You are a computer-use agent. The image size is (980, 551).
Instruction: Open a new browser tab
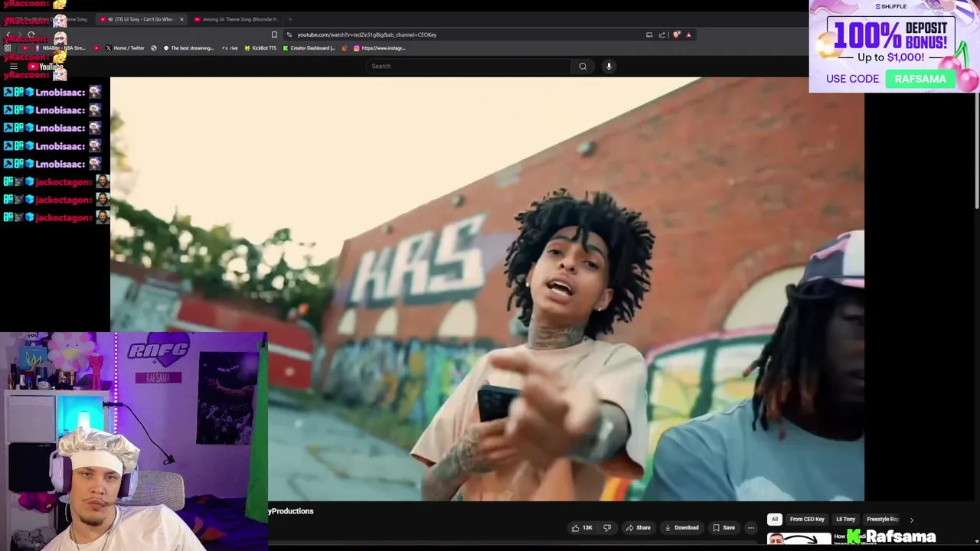290,19
